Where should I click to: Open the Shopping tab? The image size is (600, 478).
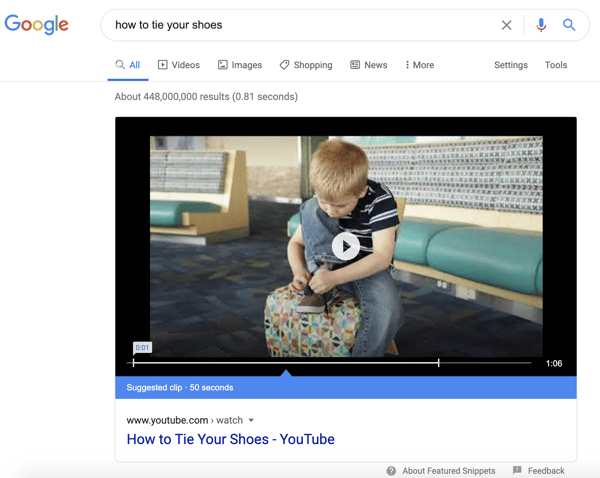(x=306, y=65)
